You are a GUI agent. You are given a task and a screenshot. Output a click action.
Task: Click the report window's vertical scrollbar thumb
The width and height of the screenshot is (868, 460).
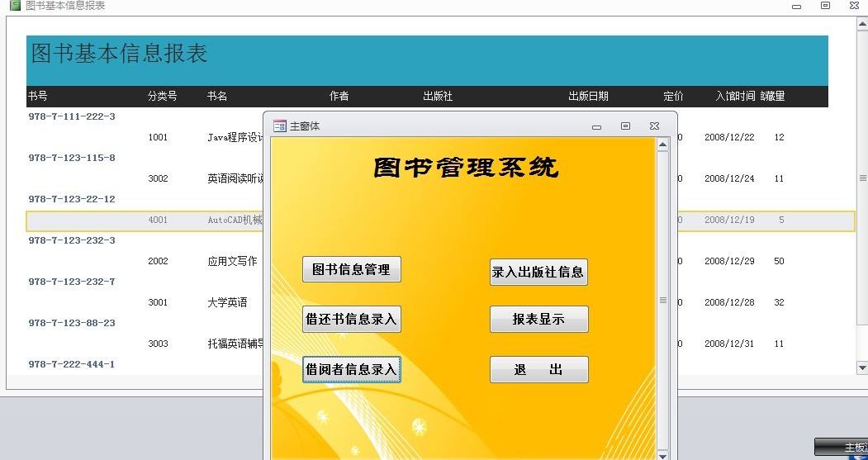pos(862,178)
